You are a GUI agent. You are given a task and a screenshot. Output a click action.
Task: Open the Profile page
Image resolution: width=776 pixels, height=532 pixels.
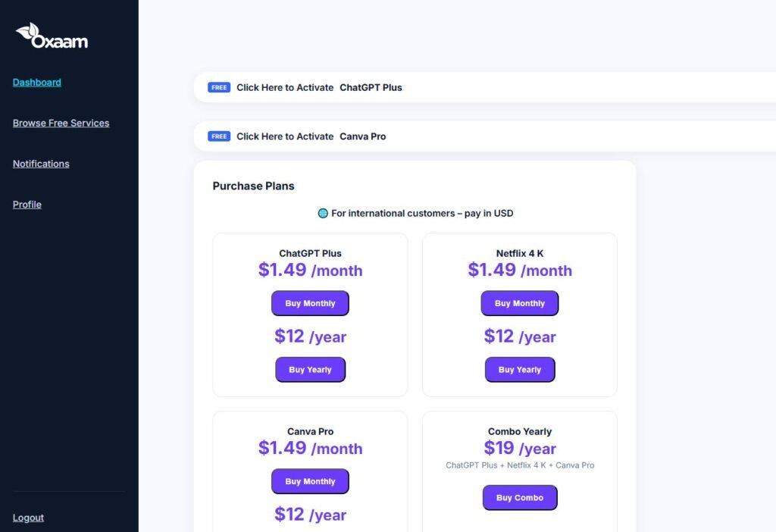point(27,205)
